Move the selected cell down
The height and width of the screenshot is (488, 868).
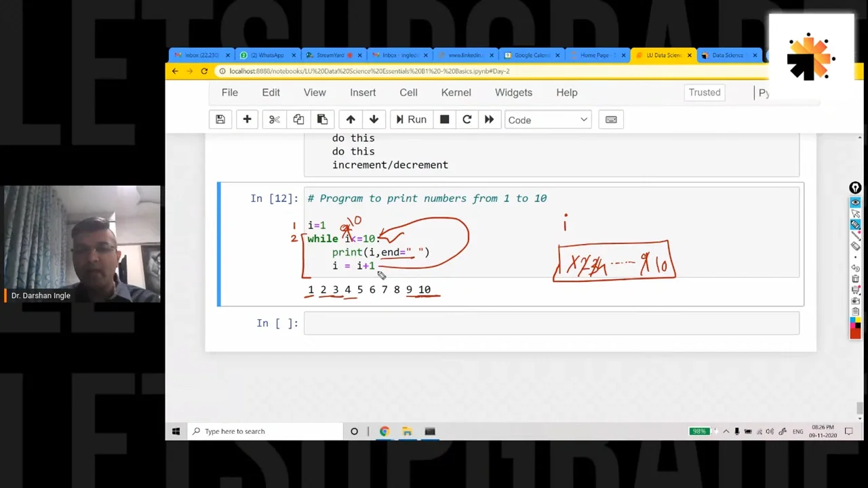tap(374, 120)
